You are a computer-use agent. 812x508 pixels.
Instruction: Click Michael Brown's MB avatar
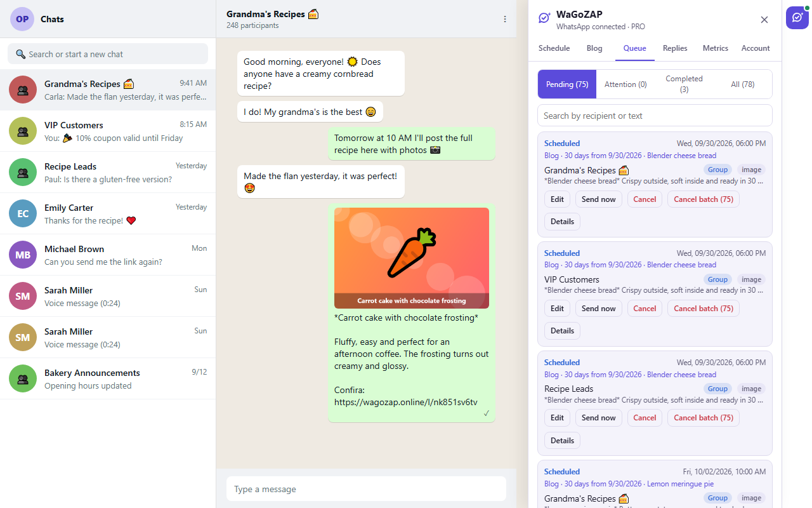pos(23,255)
